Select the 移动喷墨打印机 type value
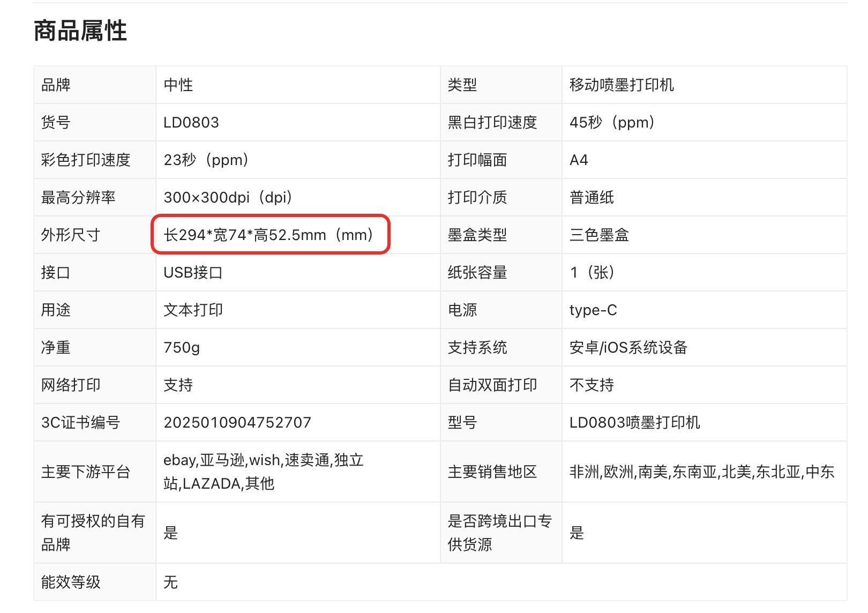The width and height of the screenshot is (868, 613). (x=622, y=85)
